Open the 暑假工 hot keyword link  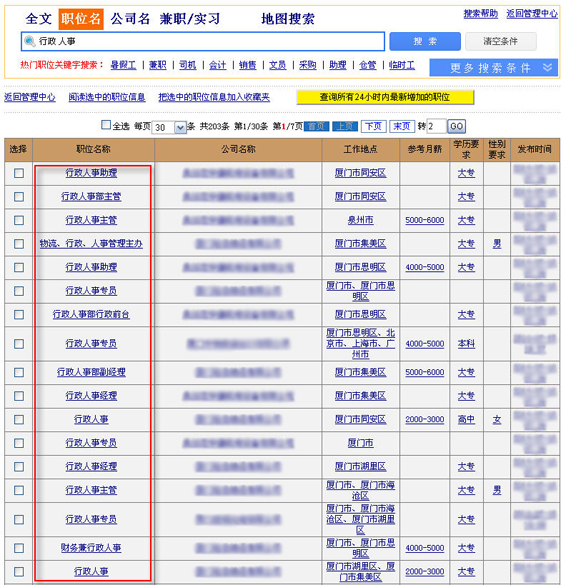123,65
